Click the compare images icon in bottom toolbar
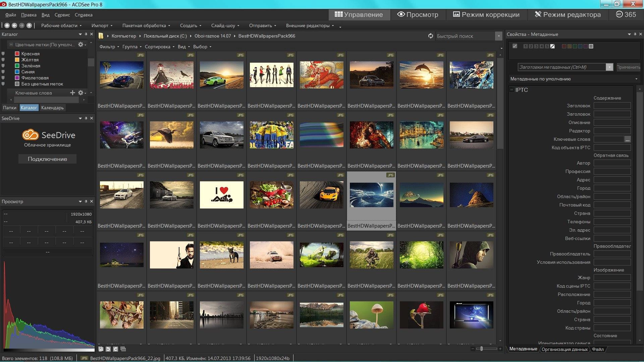 (123, 349)
